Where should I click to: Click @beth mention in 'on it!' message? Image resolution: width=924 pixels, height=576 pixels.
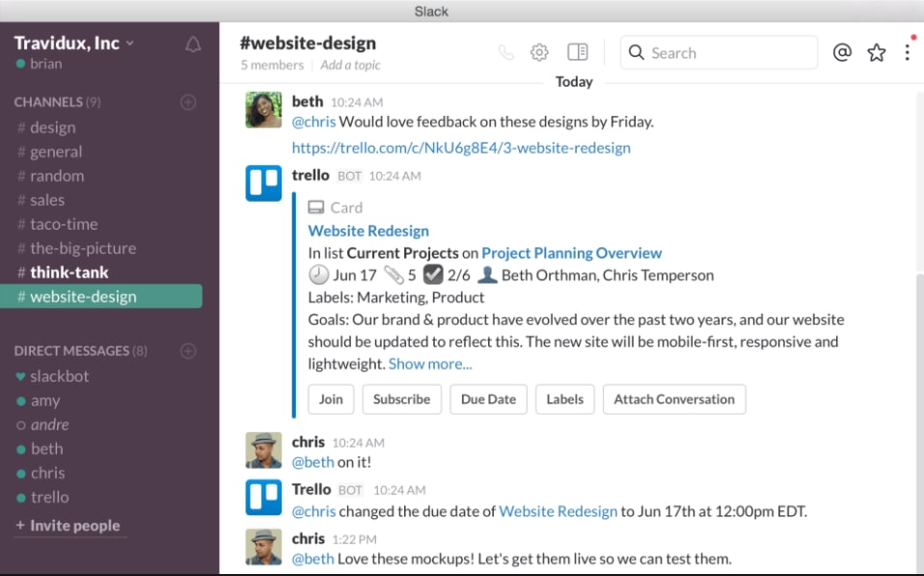click(313, 461)
